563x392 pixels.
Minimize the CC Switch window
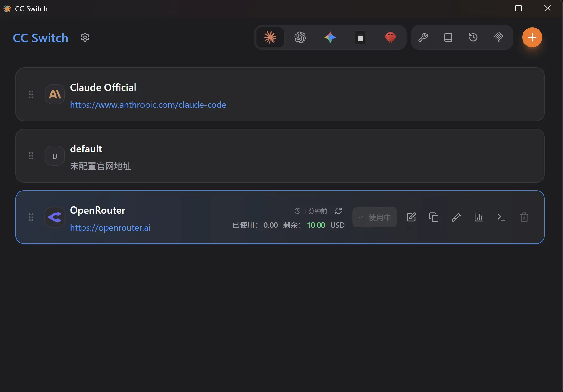tap(490, 8)
